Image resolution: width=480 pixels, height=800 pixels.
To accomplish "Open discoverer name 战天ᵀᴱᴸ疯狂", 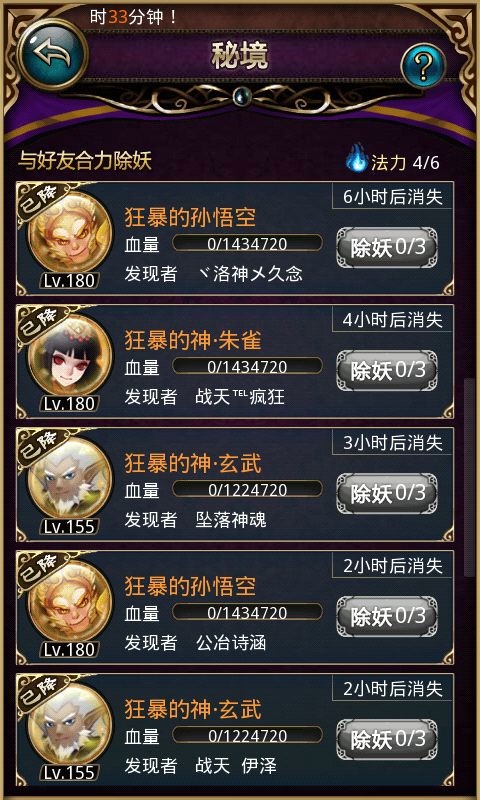I will (240, 397).
